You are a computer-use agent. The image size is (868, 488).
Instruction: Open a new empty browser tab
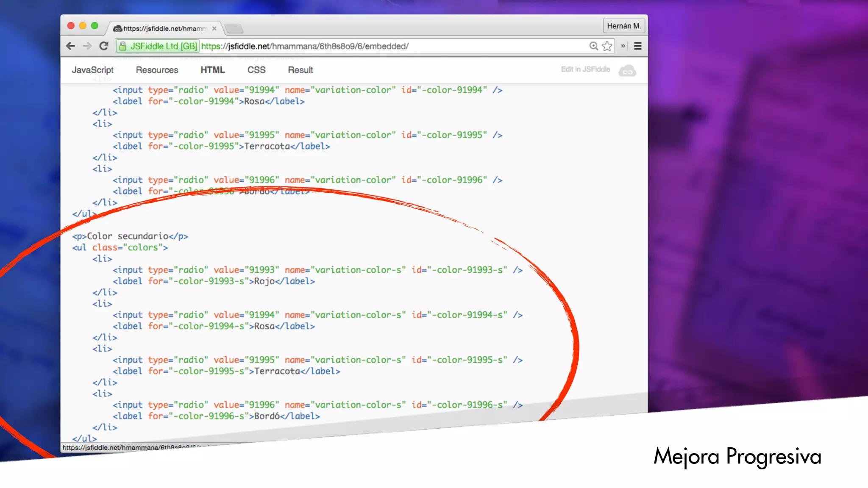[x=234, y=28]
